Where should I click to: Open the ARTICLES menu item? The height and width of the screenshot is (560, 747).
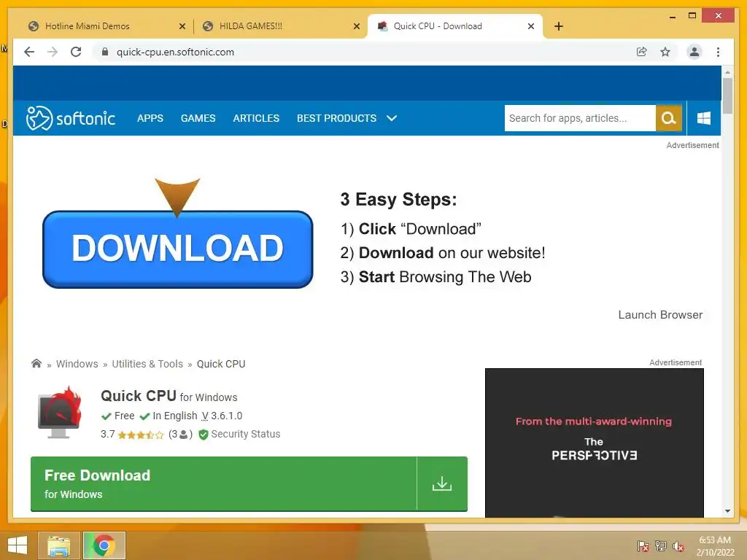pos(256,118)
